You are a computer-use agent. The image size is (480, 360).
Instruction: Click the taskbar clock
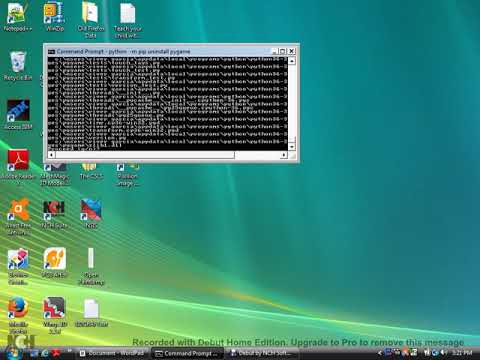[462, 353]
